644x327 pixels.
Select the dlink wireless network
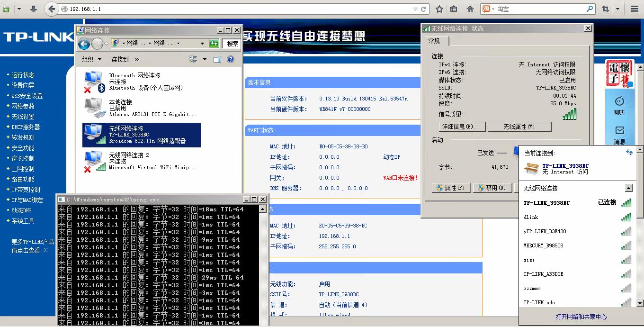(577, 217)
